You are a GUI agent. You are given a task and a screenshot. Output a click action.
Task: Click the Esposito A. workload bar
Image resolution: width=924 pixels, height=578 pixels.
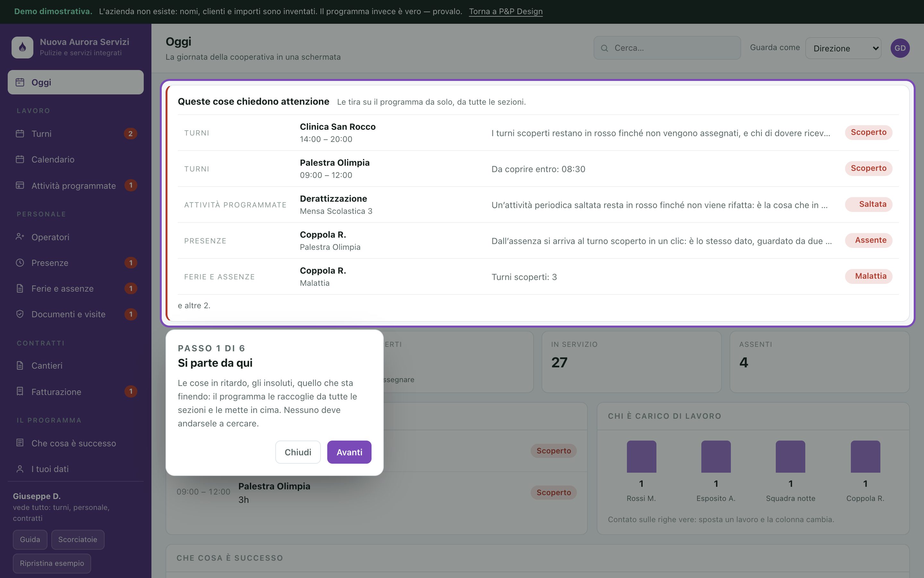tap(716, 456)
